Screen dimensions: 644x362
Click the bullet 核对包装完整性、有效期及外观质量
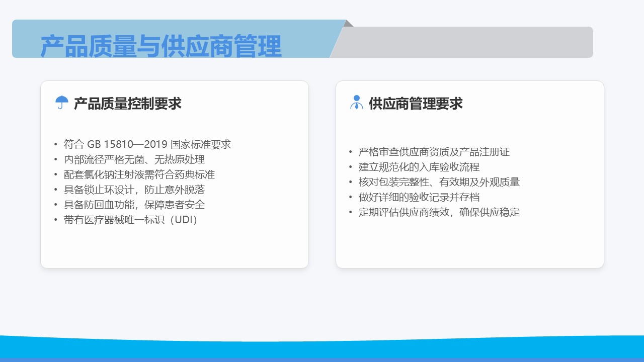(x=439, y=182)
